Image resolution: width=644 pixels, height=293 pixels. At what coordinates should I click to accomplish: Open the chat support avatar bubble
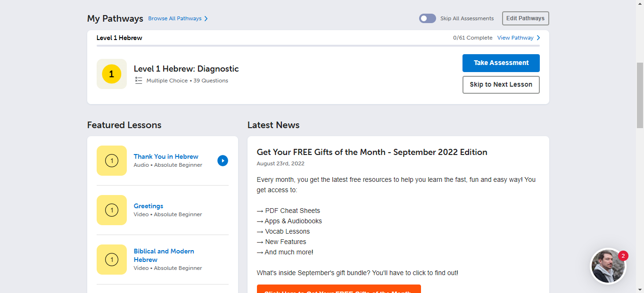pyautogui.click(x=608, y=267)
